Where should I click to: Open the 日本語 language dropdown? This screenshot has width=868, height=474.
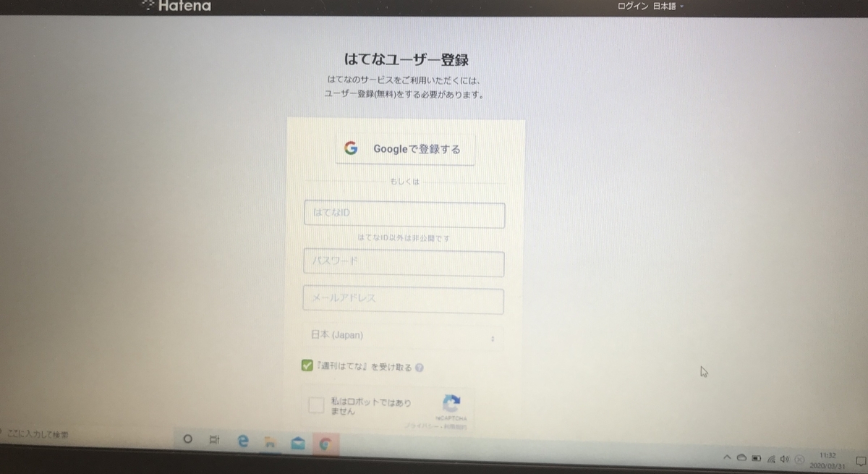coord(668,6)
